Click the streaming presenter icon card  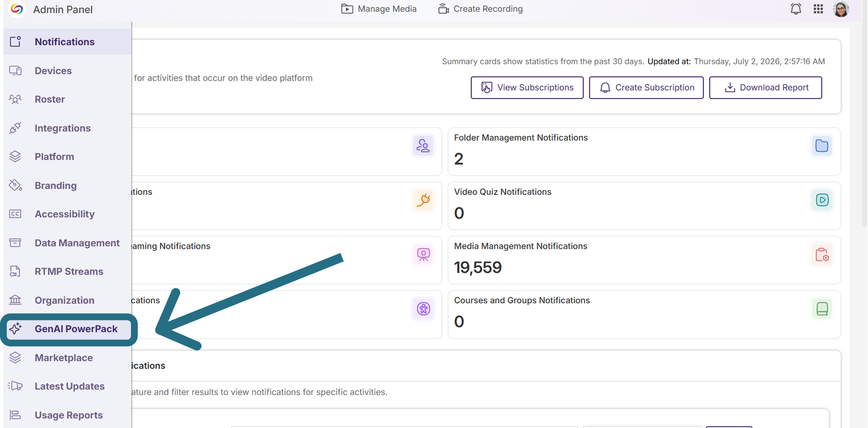point(423,254)
